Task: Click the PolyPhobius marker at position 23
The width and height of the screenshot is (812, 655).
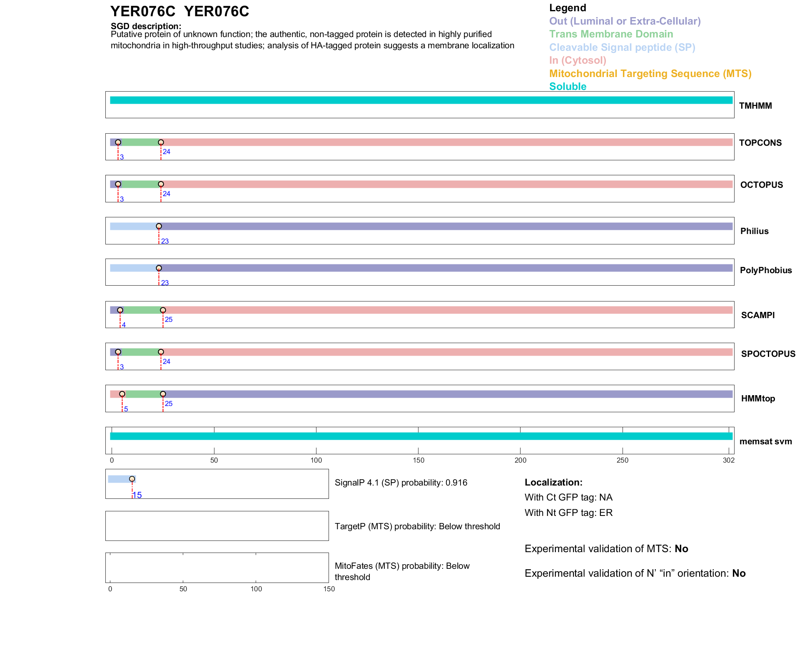Action: point(159,268)
